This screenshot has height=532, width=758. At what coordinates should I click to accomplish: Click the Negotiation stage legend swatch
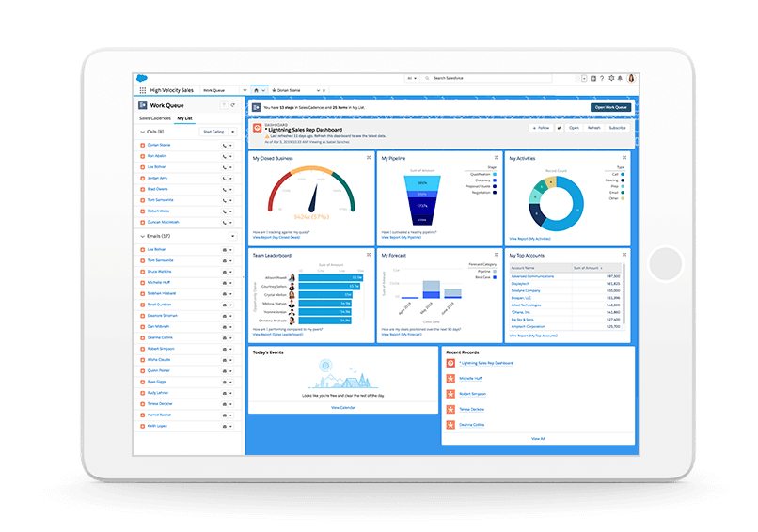tap(495, 193)
